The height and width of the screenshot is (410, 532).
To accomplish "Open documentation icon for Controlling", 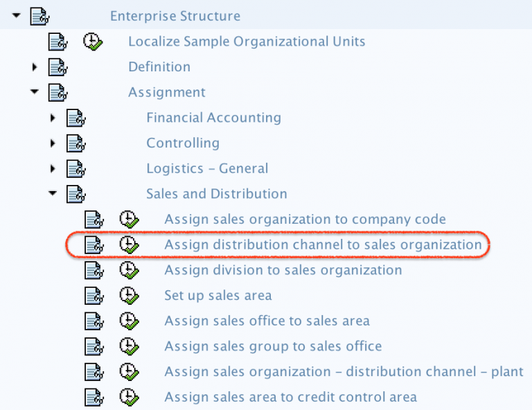I will 76,143.
